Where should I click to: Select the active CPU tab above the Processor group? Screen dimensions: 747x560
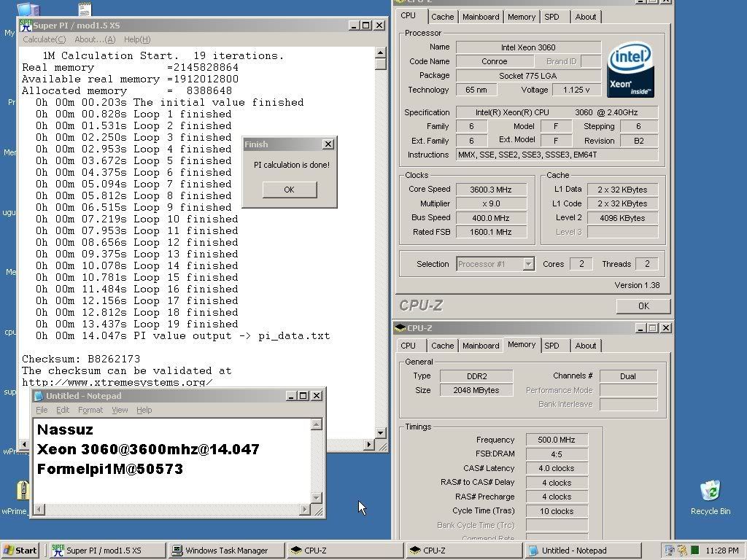[x=409, y=16]
